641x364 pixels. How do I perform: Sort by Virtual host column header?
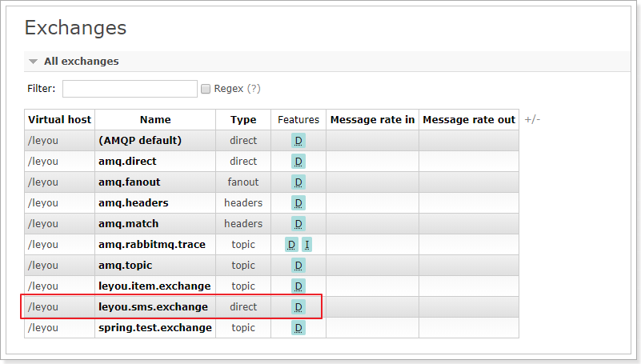(60, 120)
